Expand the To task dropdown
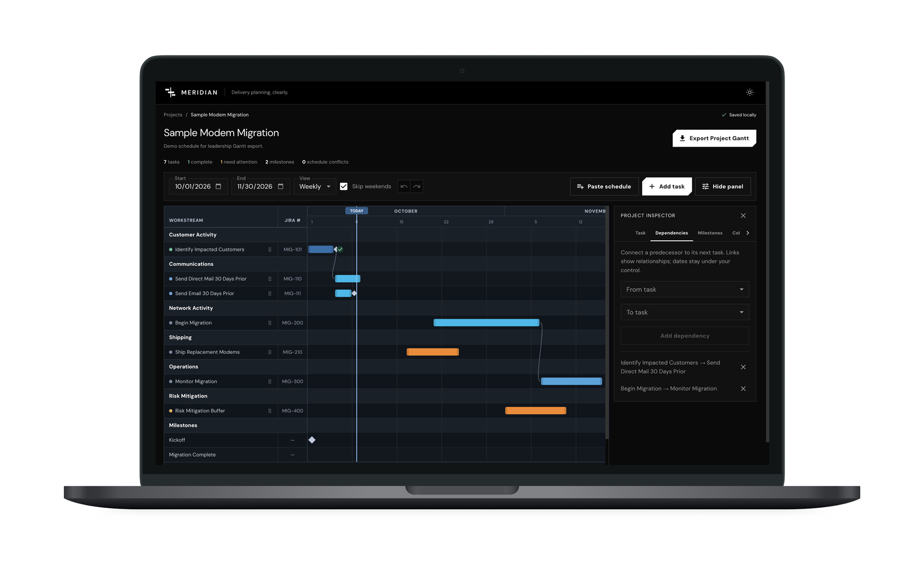The image size is (924, 575). [x=684, y=312]
